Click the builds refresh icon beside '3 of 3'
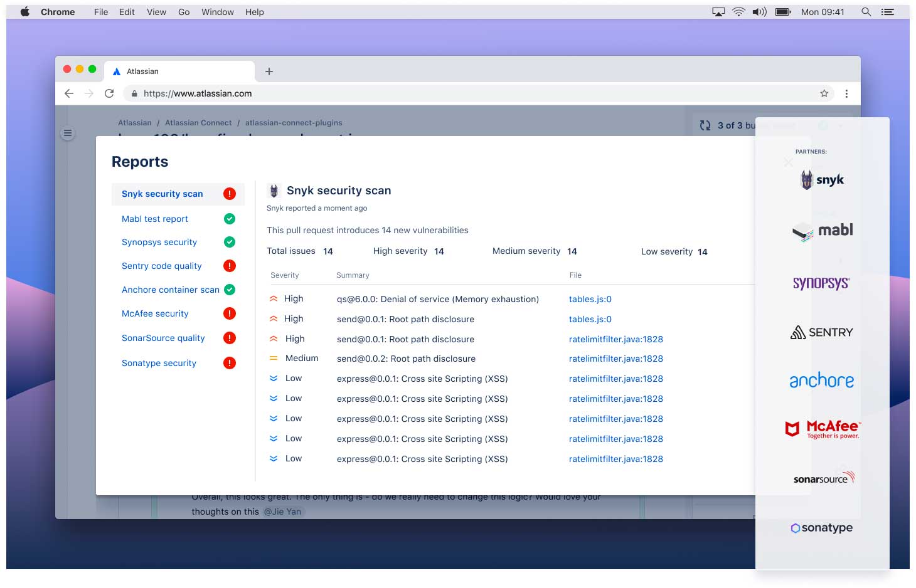This screenshot has width=916, height=588. pyautogui.click(x=705, y=125)
